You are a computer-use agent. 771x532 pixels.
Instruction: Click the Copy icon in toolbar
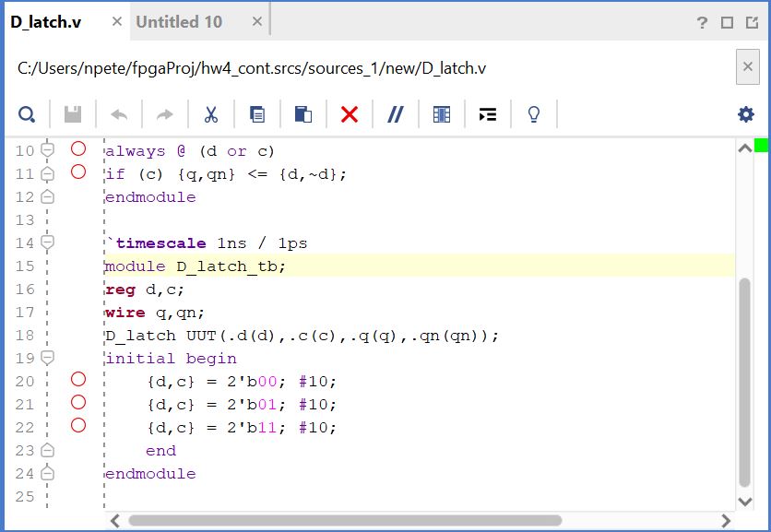click(257, 114)
